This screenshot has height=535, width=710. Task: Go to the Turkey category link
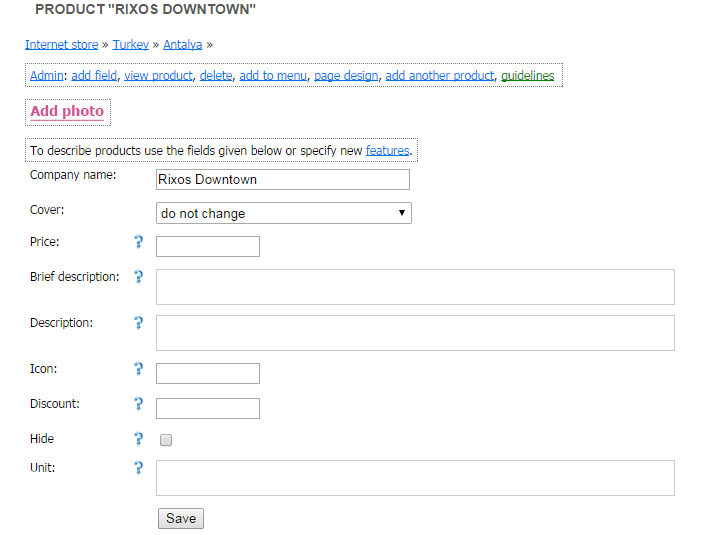(x=130, y=44)
